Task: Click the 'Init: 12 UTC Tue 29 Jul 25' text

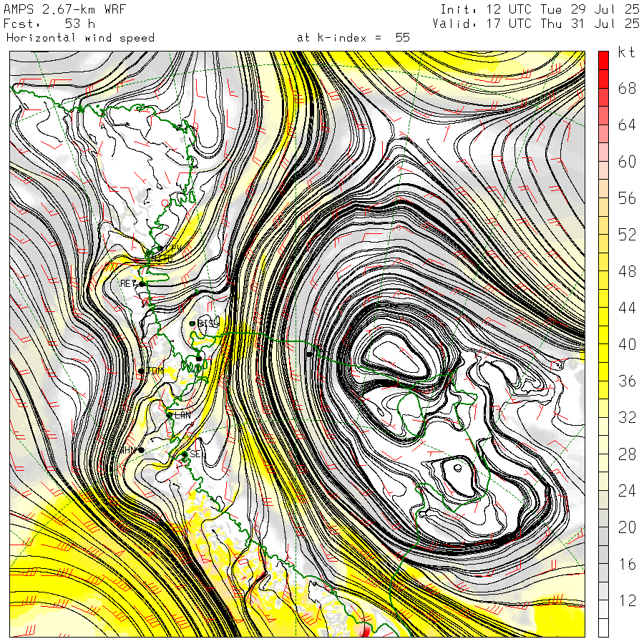Action: (540, 9)
